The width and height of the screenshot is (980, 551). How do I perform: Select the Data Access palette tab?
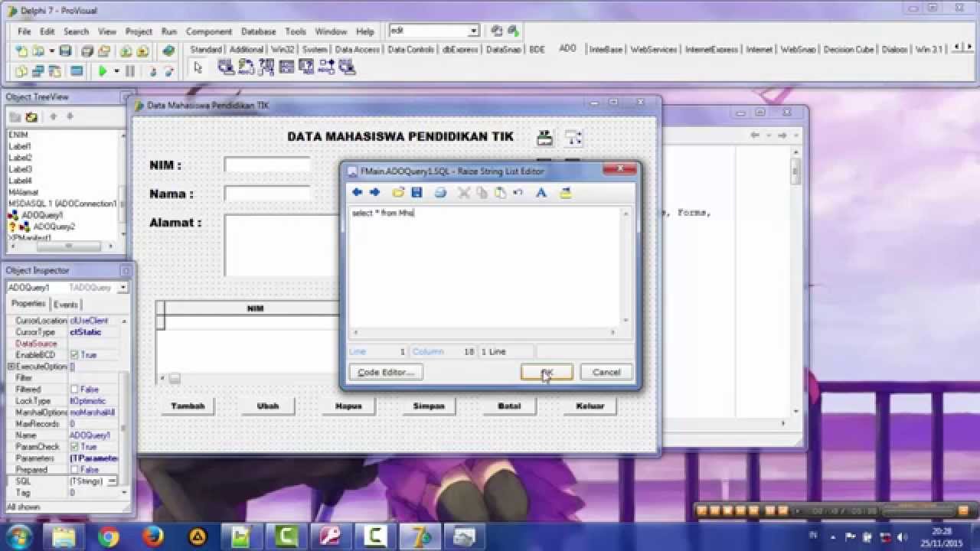[358, 50]
